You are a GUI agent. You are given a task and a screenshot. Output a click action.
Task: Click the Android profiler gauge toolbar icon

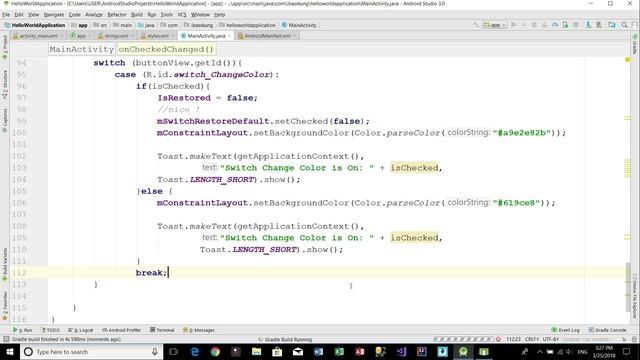click(555, 25)
